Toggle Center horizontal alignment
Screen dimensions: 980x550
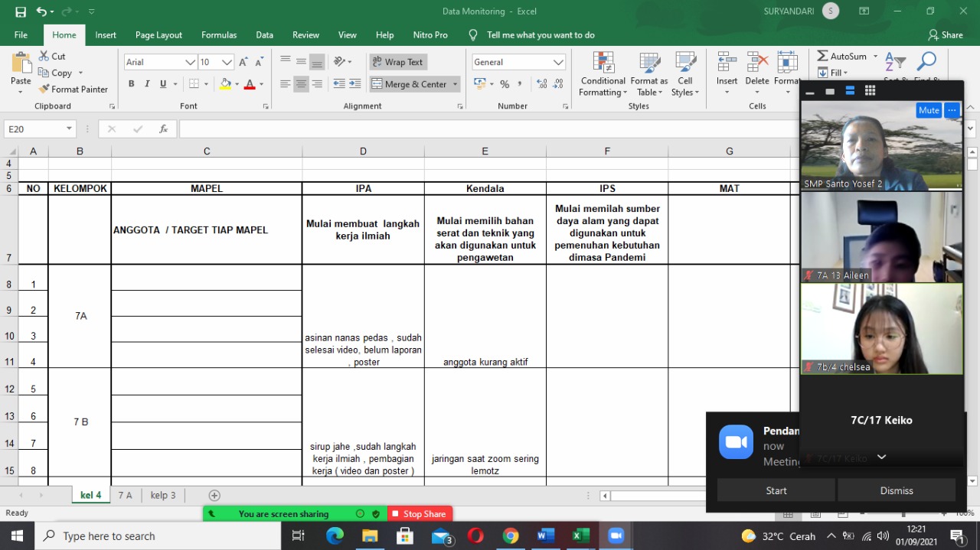point(301,83)
